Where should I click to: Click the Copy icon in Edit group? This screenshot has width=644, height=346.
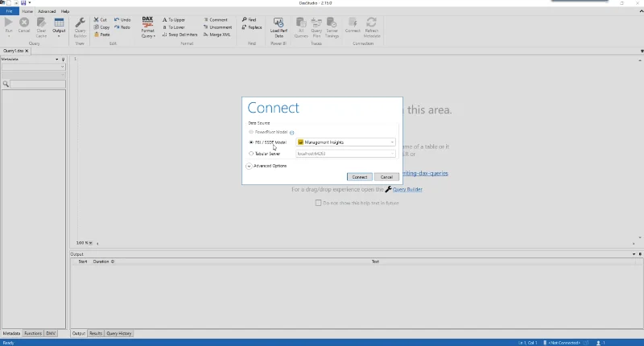pyautogui.click(x=96, y=27)
